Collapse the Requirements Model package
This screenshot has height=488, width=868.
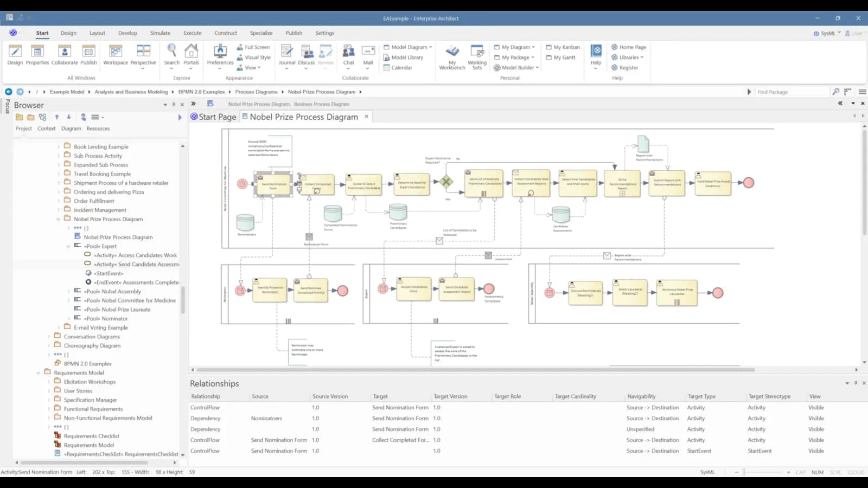(x=39, y=373)
